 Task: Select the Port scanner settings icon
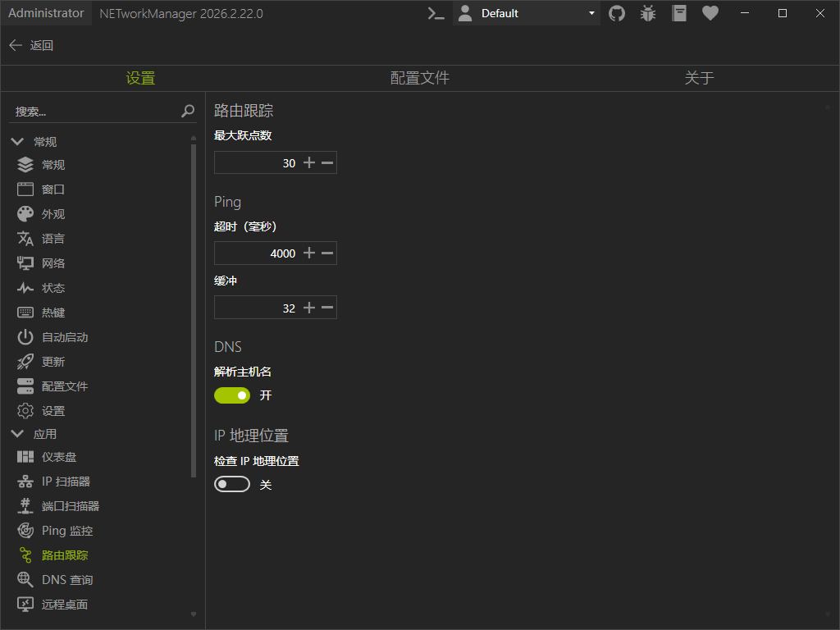pyautogui.click(x=68, y=506)
